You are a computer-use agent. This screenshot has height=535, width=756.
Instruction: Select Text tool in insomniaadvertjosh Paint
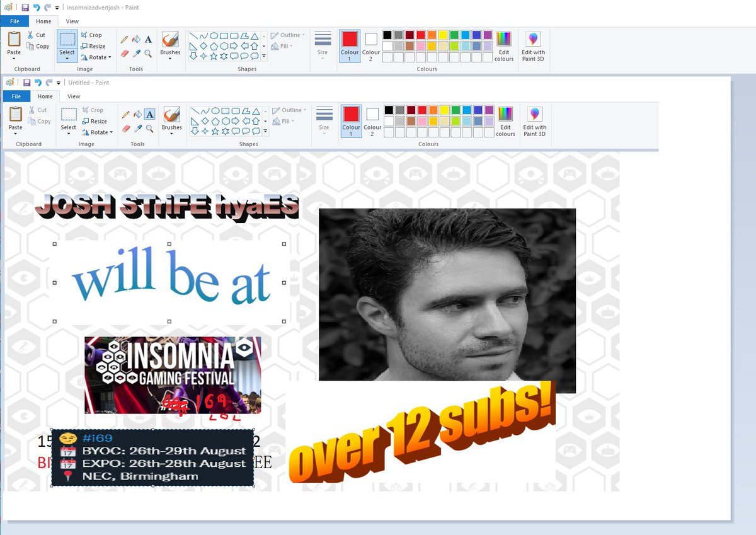click(148, 40)
